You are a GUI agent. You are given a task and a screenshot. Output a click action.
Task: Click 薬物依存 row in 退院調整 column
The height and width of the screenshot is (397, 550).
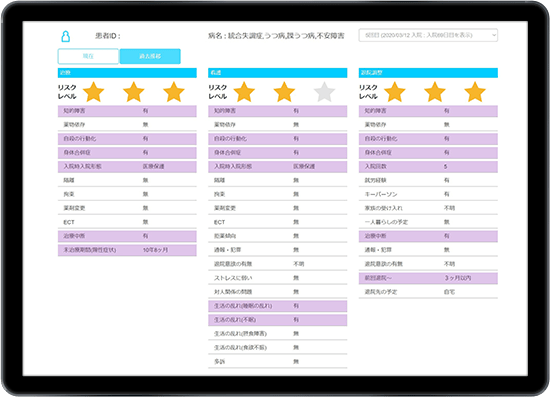[x=428, y=125]
